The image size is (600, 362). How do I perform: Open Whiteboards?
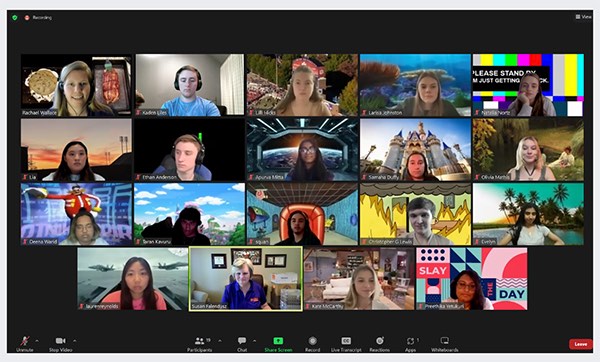coord(445,343)
